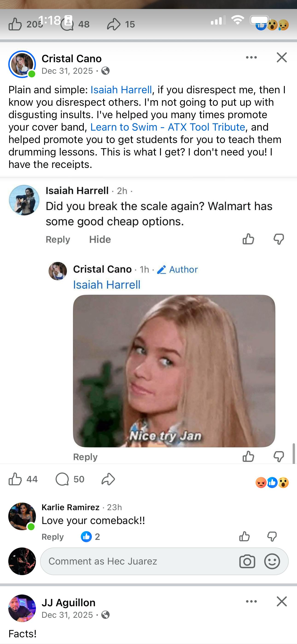Open three-dot options on JJ Aguillon's post
The image size is (297, 644).
pos(251,601)
